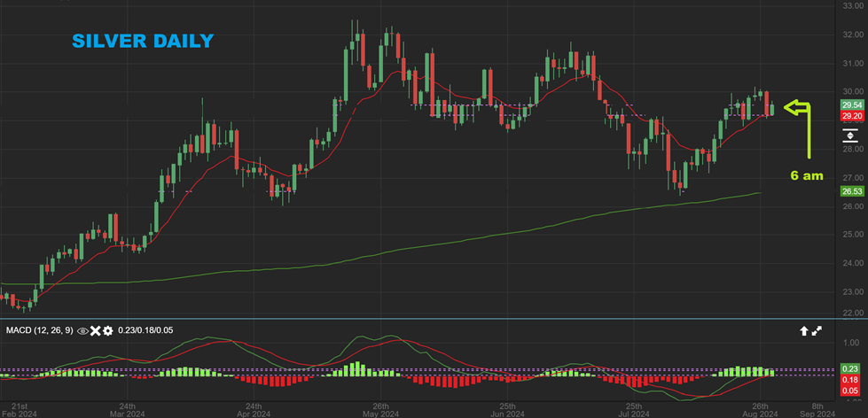Click the green 29.54 price tag
868x418 pixels.
850,104
